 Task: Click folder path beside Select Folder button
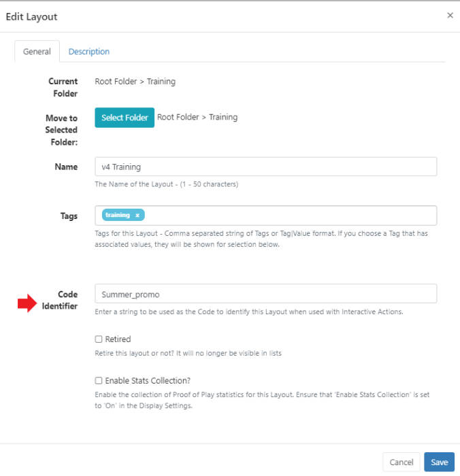pos(197,117)
